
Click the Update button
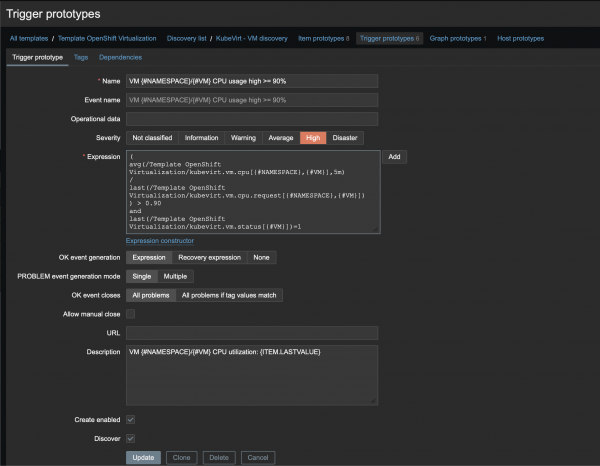click(x=143, y=458)
